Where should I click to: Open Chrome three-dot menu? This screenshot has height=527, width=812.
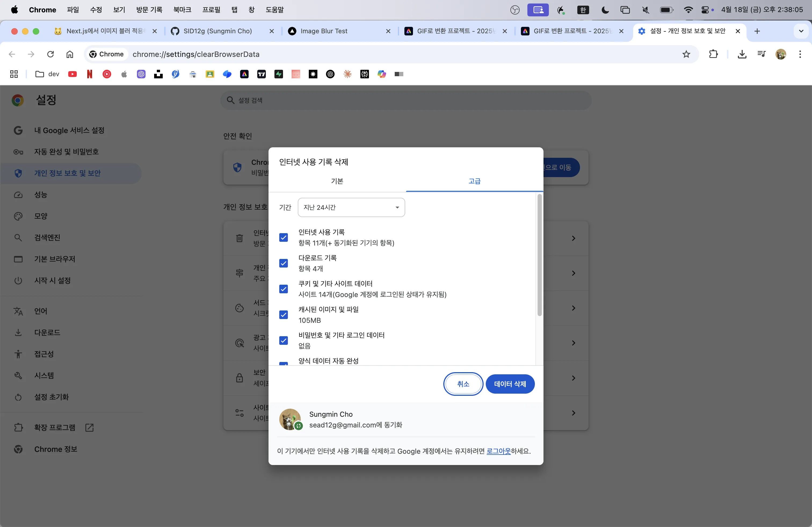pyautogui.click(x=800, y=54)
